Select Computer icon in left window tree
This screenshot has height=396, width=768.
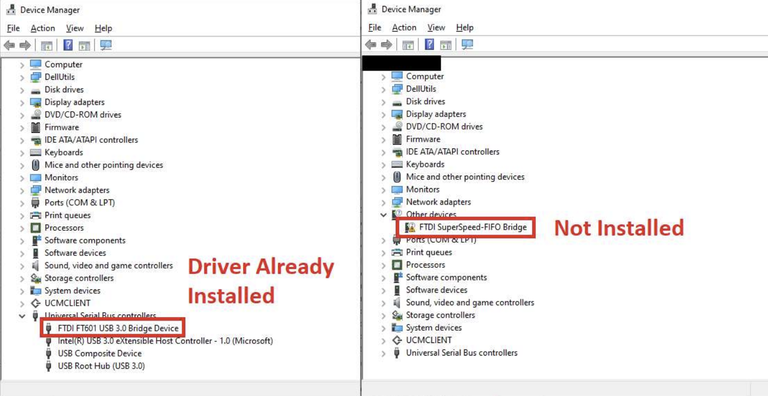35,64
